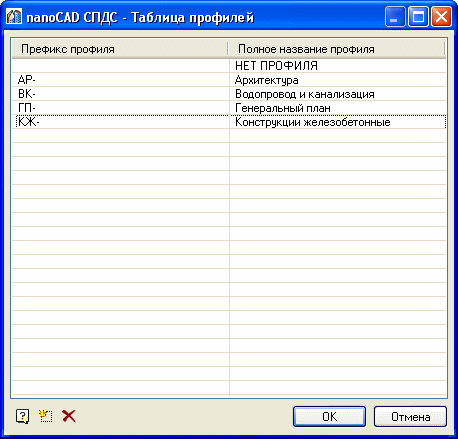Close the Таблица профилей dialog window
458x439 pixels.
click(x=441, y=17)
